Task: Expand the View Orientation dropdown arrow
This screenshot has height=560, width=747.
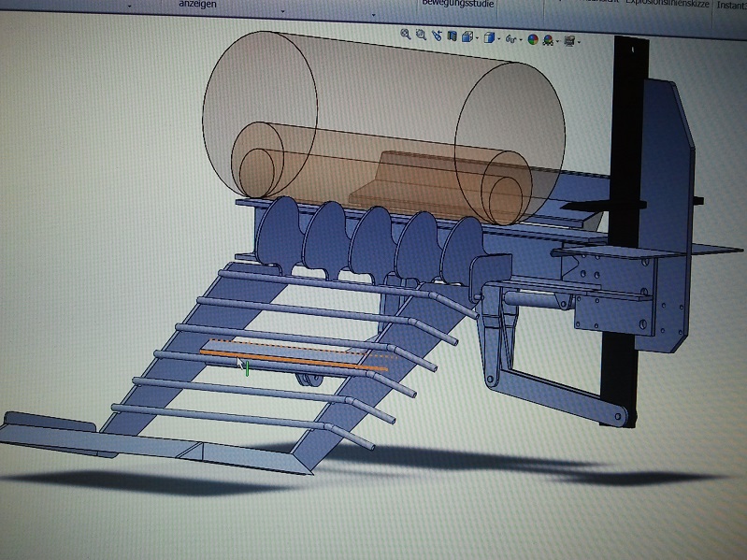Action: [x=478, y=38]
